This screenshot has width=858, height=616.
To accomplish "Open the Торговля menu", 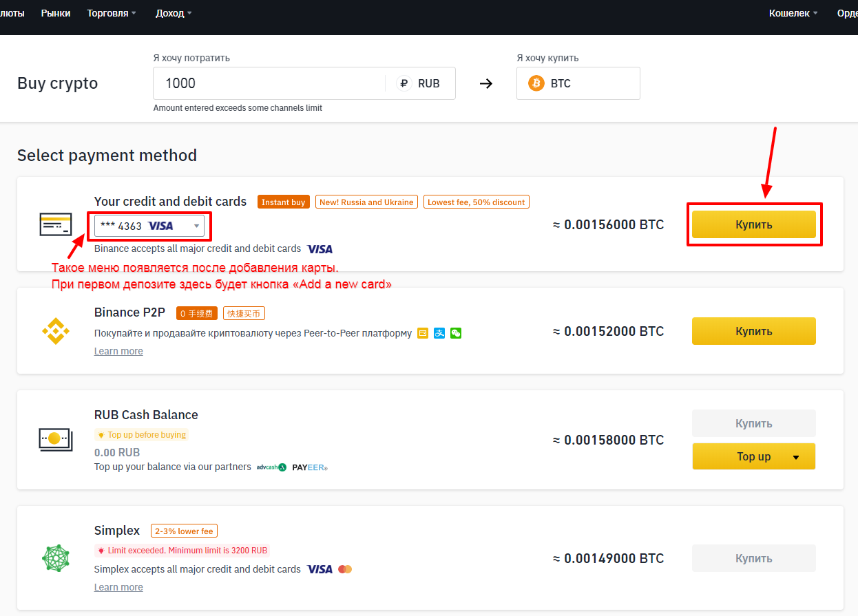I will point(112,13).
